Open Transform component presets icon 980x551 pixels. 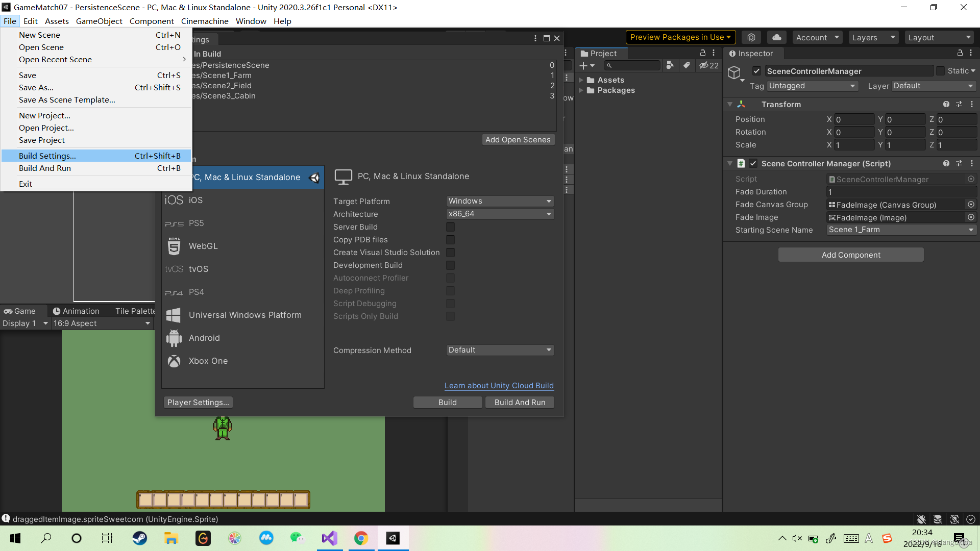click(x=959, y=104)
